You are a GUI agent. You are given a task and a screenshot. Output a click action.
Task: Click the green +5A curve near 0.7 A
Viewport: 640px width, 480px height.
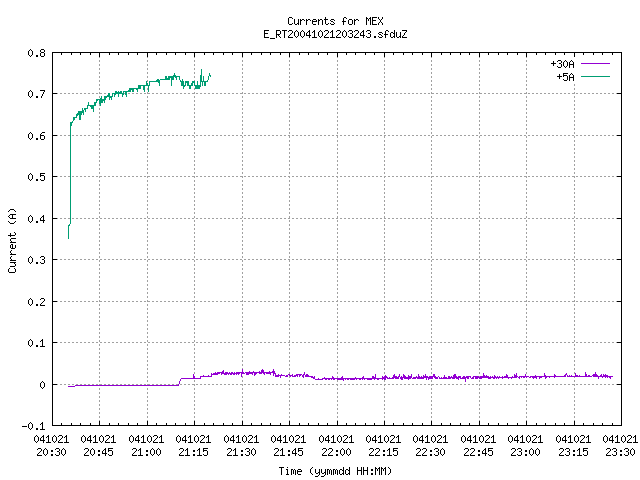[x=118, y=94]
